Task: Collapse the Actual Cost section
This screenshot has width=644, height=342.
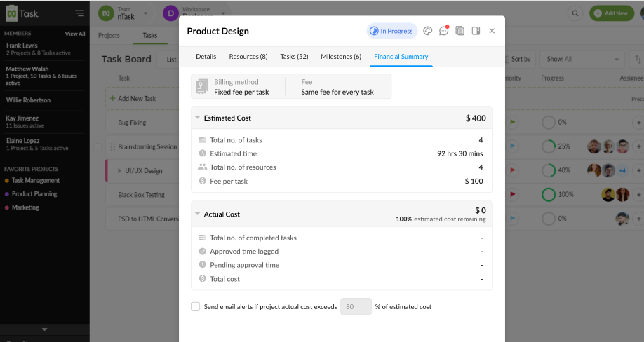Action: 198,214
